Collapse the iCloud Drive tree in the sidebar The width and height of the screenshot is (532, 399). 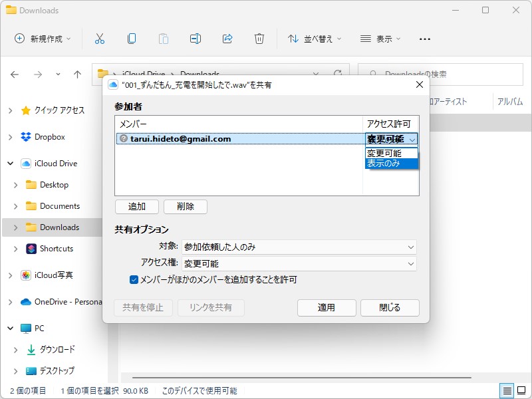click(x=9, y=164)
